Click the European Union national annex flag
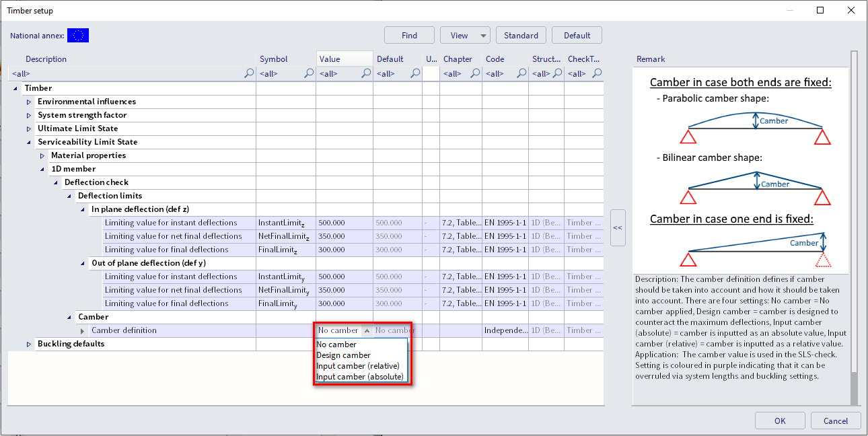Viewport: 868px width, 436px height. coord(78,36)
